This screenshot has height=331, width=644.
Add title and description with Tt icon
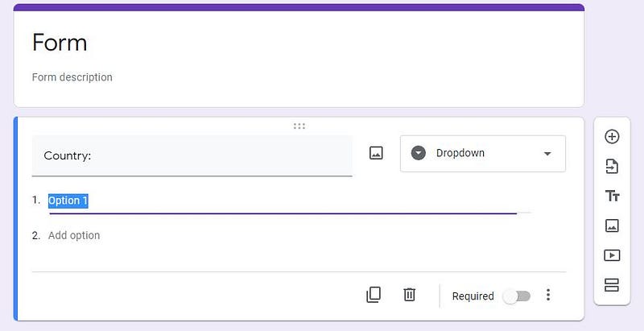pyautogui.click(x=612, y=197)
